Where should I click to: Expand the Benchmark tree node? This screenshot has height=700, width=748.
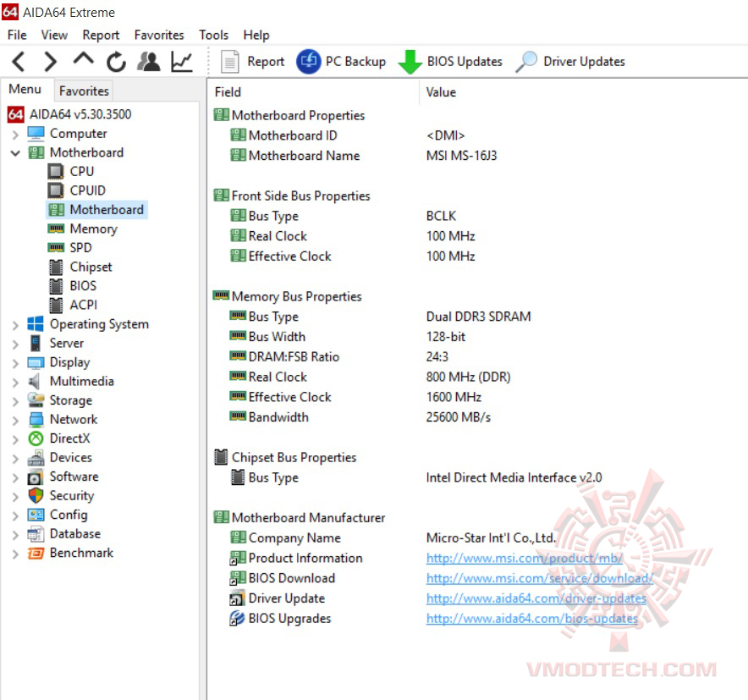15,554
